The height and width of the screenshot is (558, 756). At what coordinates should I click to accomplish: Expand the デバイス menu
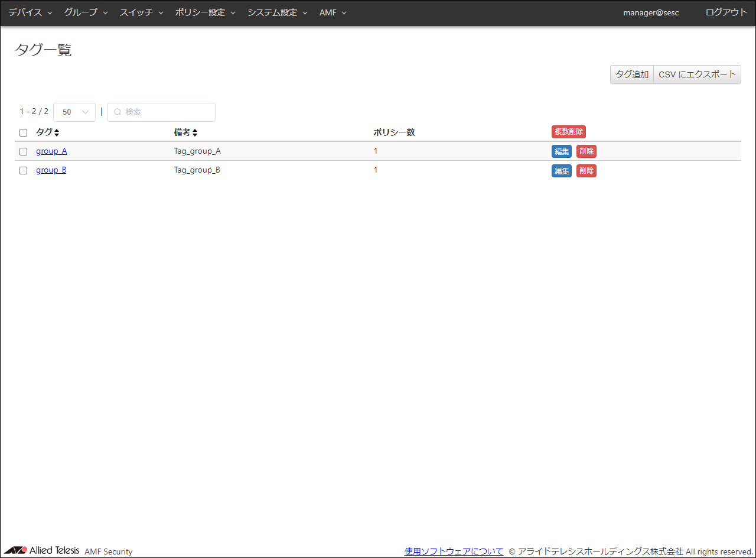click(30, 12)
